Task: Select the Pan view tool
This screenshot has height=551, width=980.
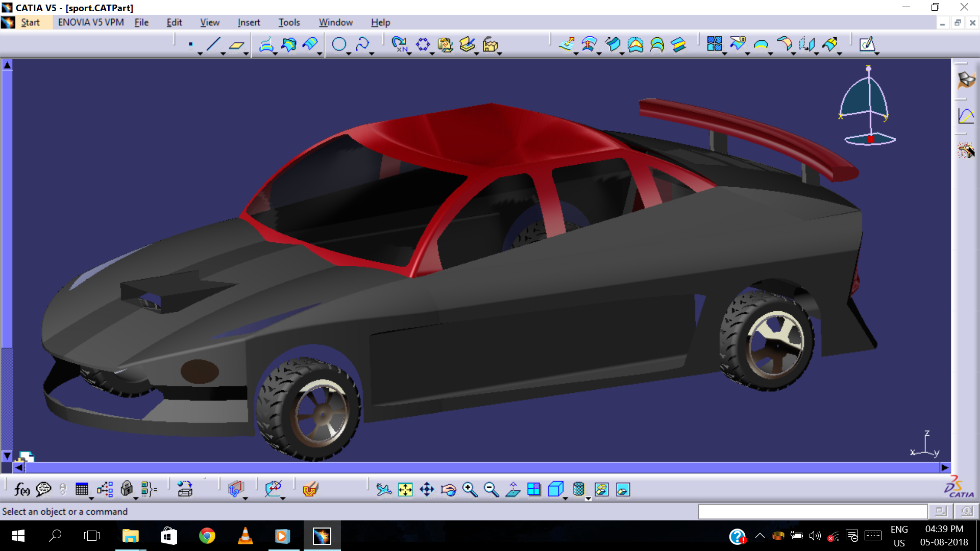Action: [427, 490]
